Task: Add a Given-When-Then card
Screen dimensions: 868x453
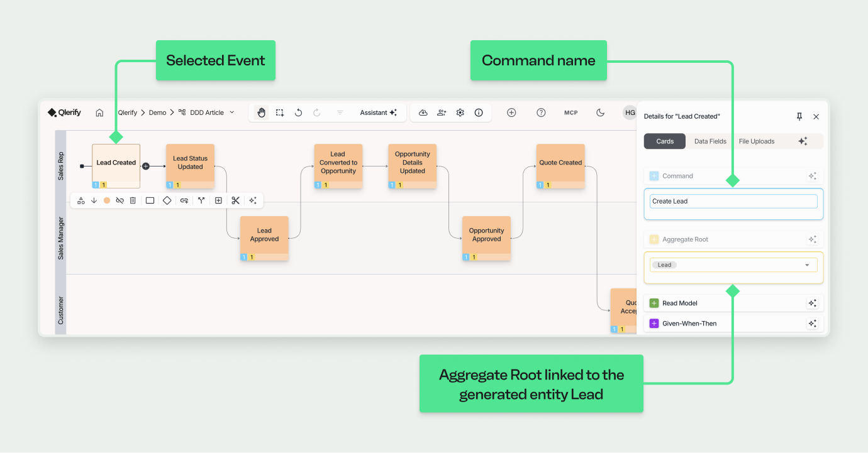Action: point(654,324)
